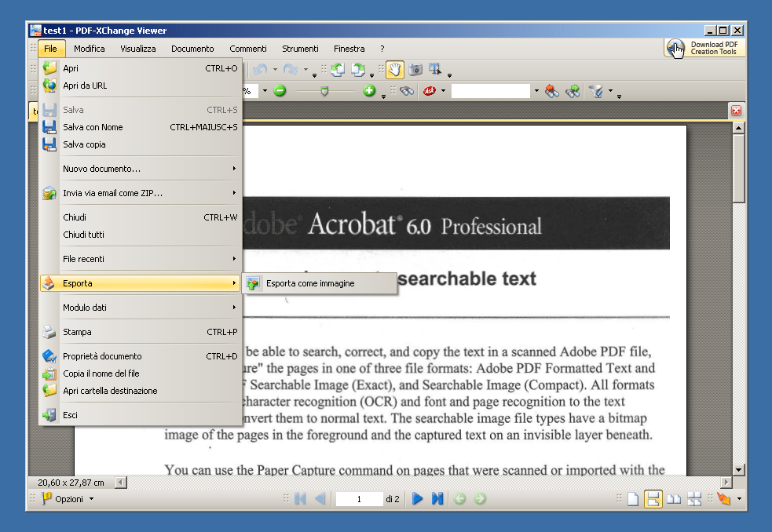Image resolution: width=772 pixels, height=532 pixels.
Task: Open the Undo history dropdown arrow
Action: click(x=274, y=69)
